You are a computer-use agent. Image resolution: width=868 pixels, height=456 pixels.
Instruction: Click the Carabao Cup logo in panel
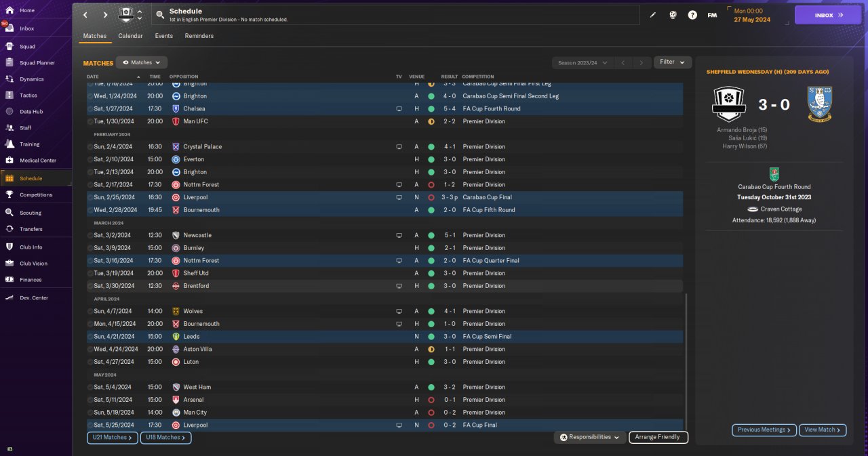774,174
